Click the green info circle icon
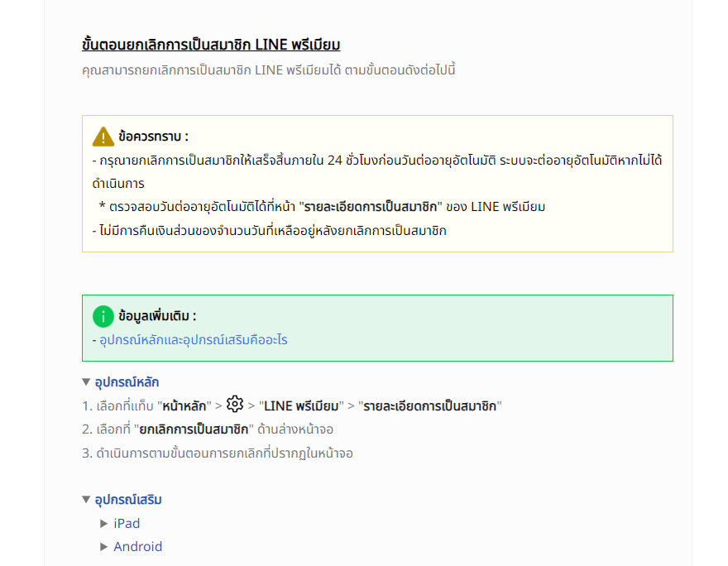This screenshot has height=566, width=728. tap(103, 316)
